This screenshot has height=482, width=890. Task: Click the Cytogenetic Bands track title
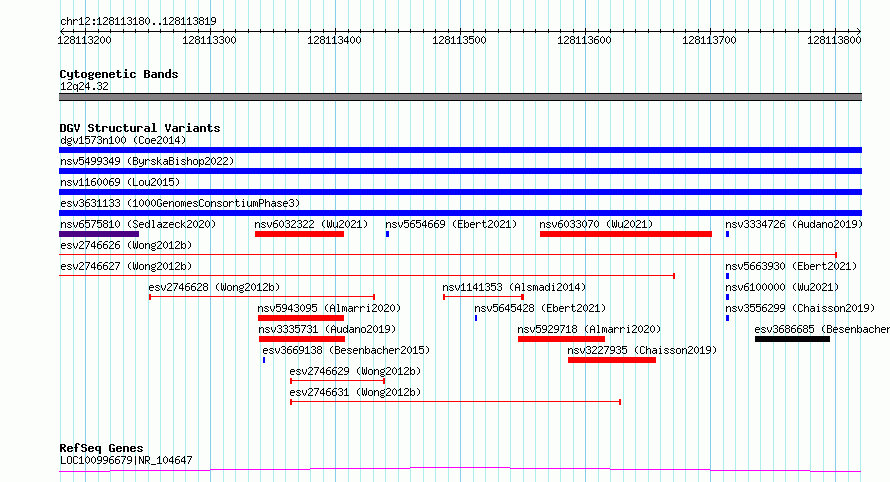click(119, 74)
